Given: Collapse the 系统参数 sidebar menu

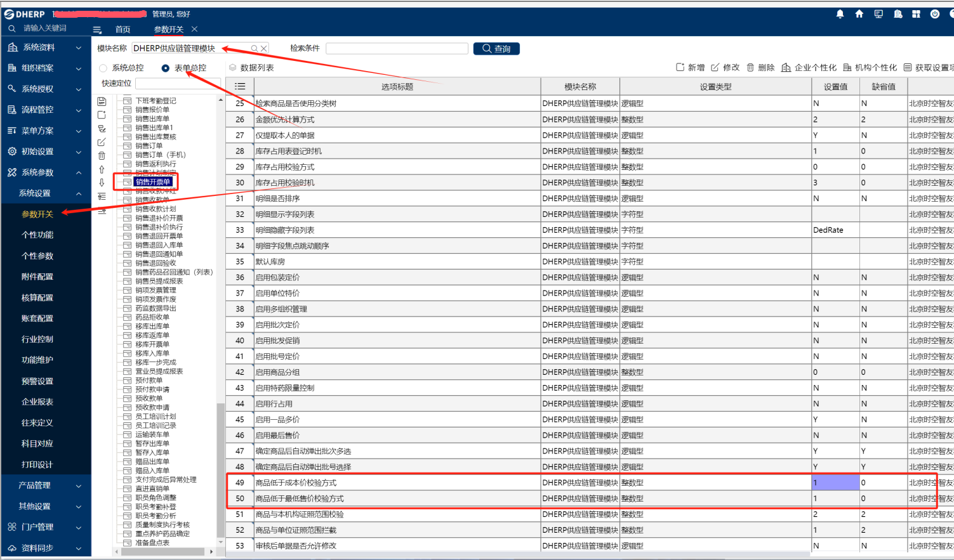Looking at the screenshot, I should pyautogui.click(x=45, y=173).
